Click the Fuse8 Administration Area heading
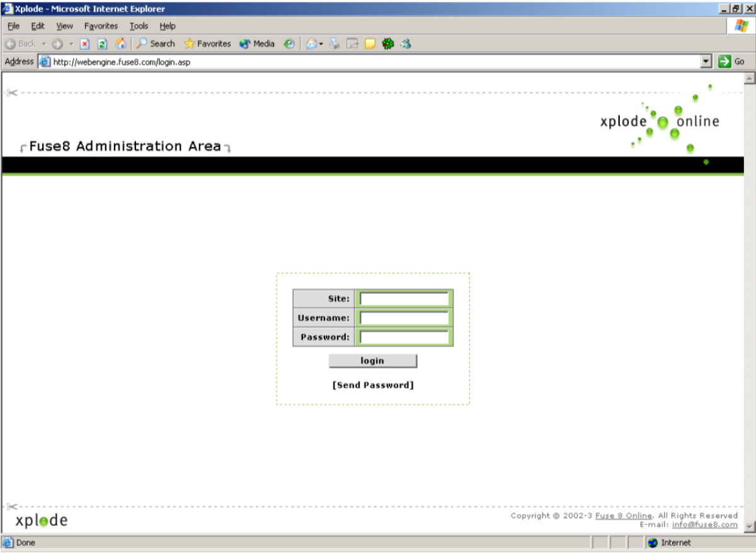756x554 pixels. (125, 146)
